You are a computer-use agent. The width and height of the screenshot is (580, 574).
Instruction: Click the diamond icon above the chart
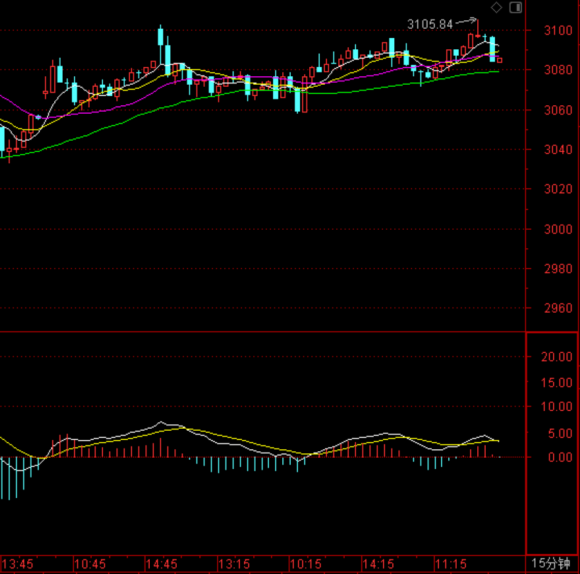[x=496, y=7]
